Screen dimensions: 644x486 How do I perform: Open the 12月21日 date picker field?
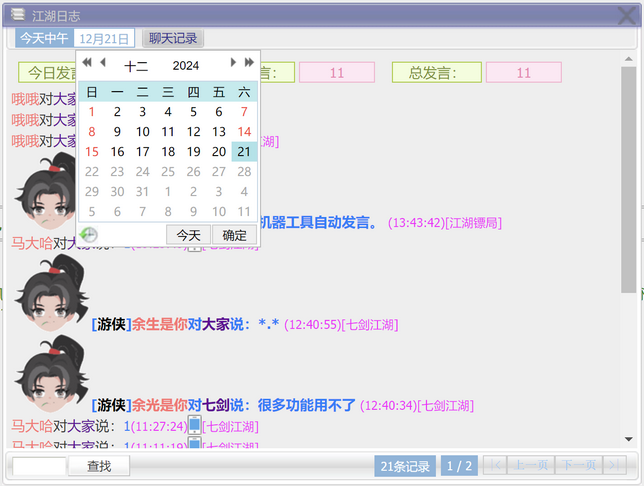point(104,39)
